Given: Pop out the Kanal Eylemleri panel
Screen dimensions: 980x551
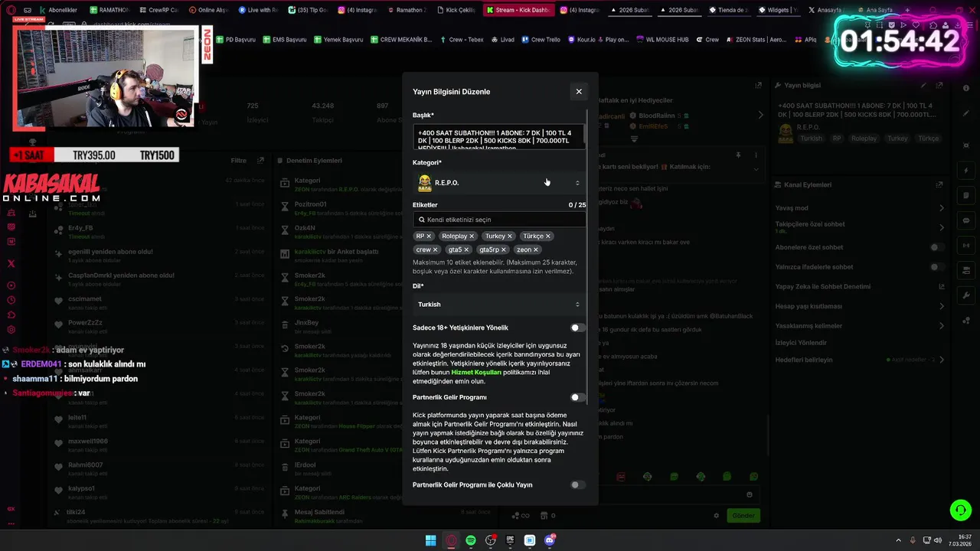Looking at the screenshot, I should tap(939, 184).
